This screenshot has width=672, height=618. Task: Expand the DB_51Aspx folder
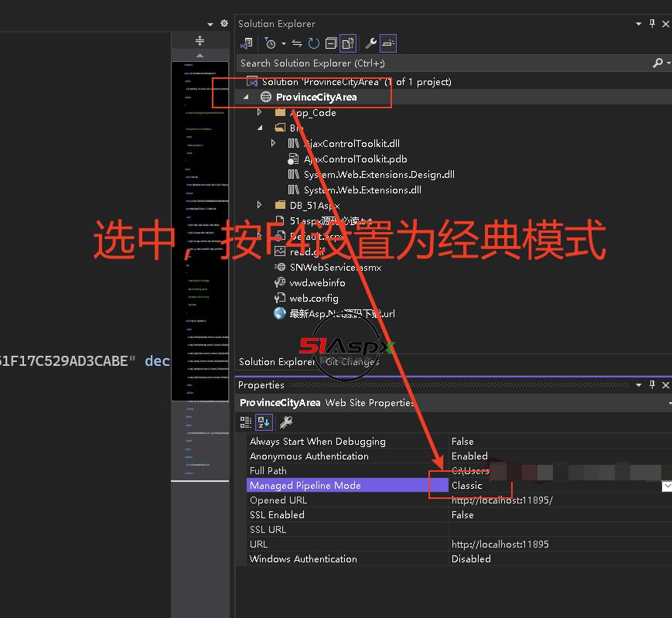point(260,205)
